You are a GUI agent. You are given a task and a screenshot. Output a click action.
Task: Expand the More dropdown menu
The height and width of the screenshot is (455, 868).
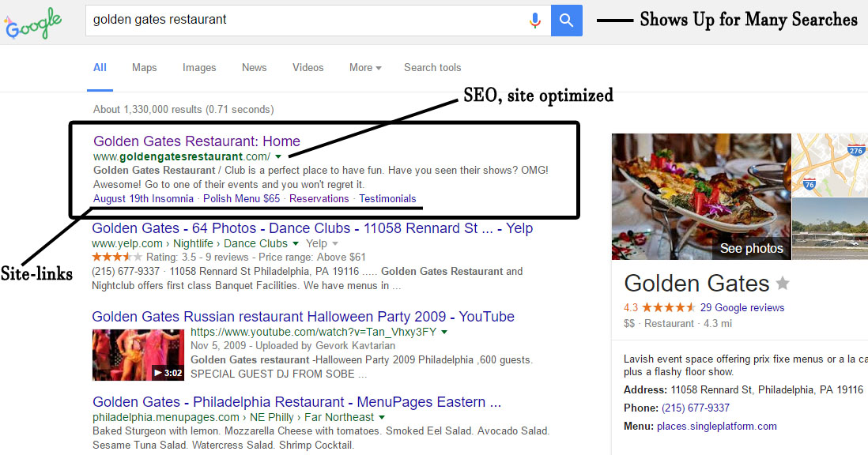[365, 67]
